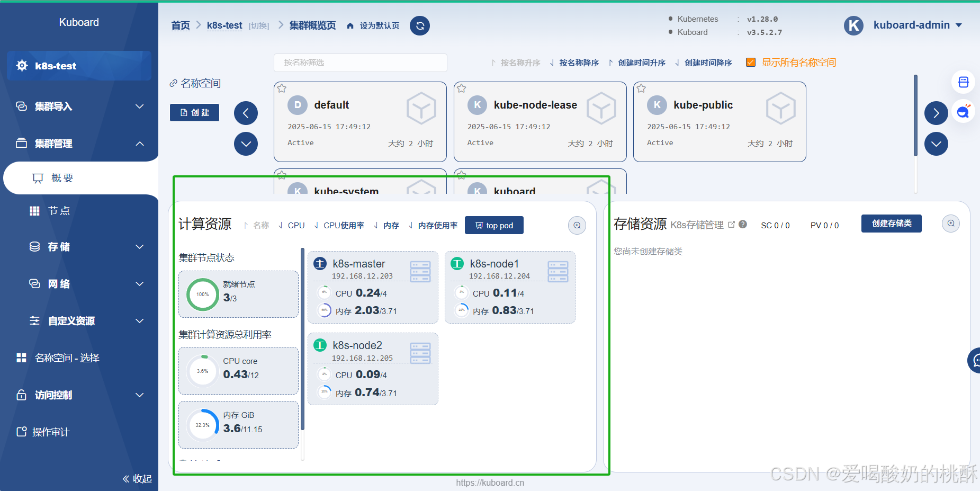
Task: Click the CPU core 3.6% progress ring
Action: [203, 371]
